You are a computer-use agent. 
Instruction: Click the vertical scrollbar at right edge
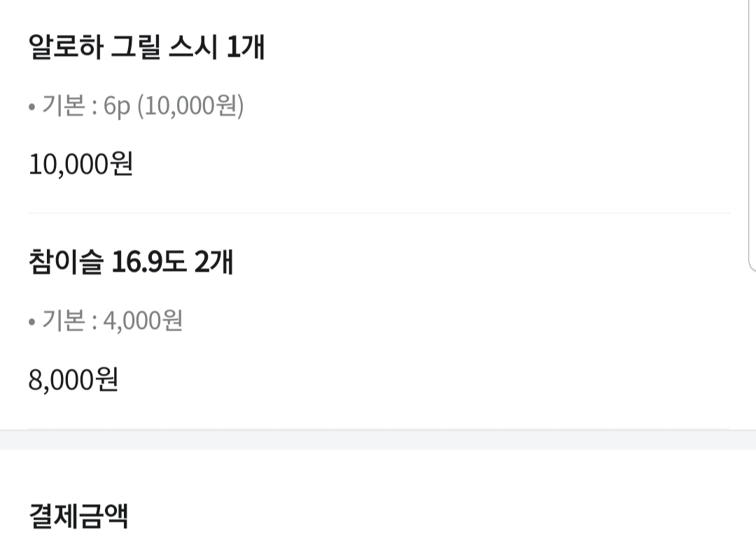[x=752, y=135]
